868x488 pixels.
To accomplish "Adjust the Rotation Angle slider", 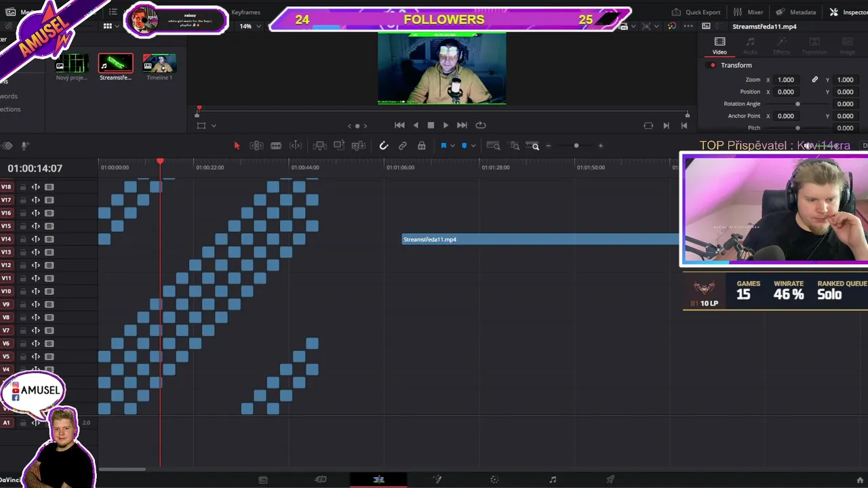I will (x=797, y=104).
